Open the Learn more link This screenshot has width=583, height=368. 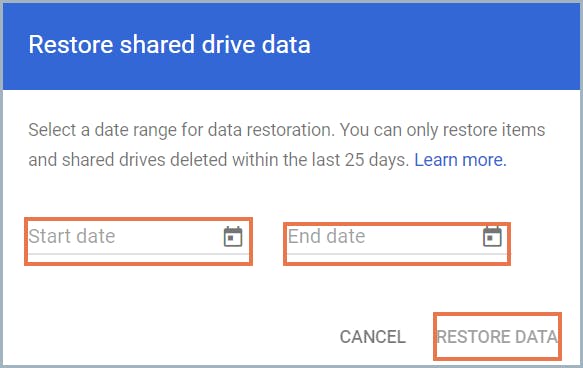pyautogui.click(x=460, y=160)
